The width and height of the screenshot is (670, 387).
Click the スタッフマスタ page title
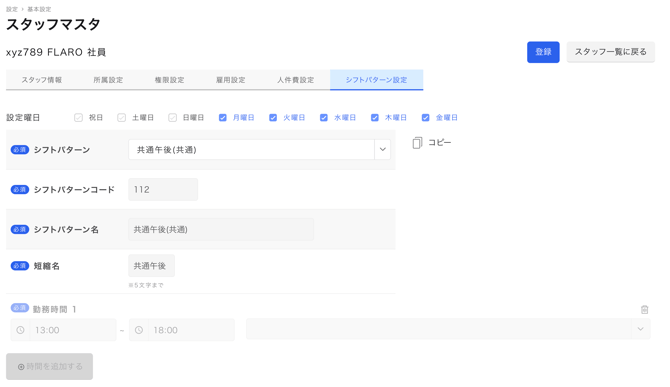click(53, 24)
